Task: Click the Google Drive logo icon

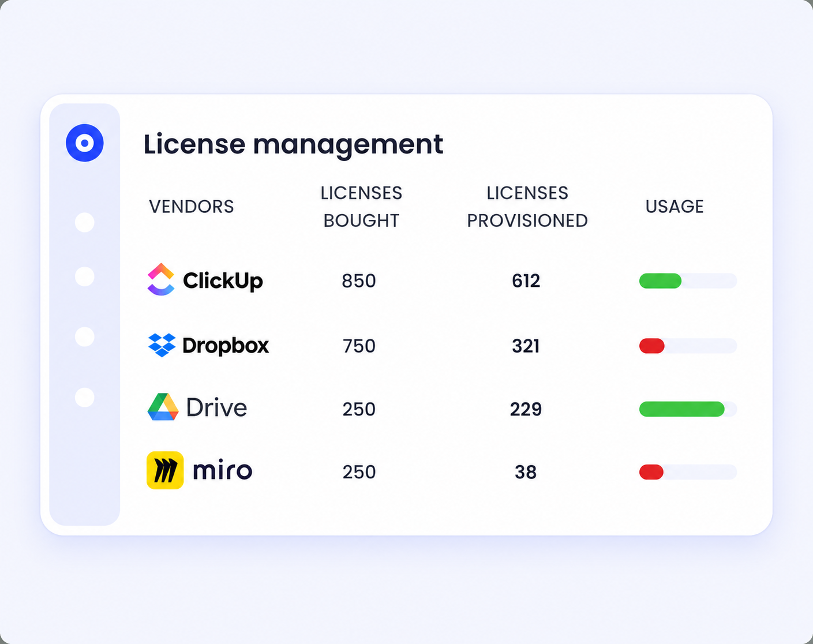Action: pos(163,407)
